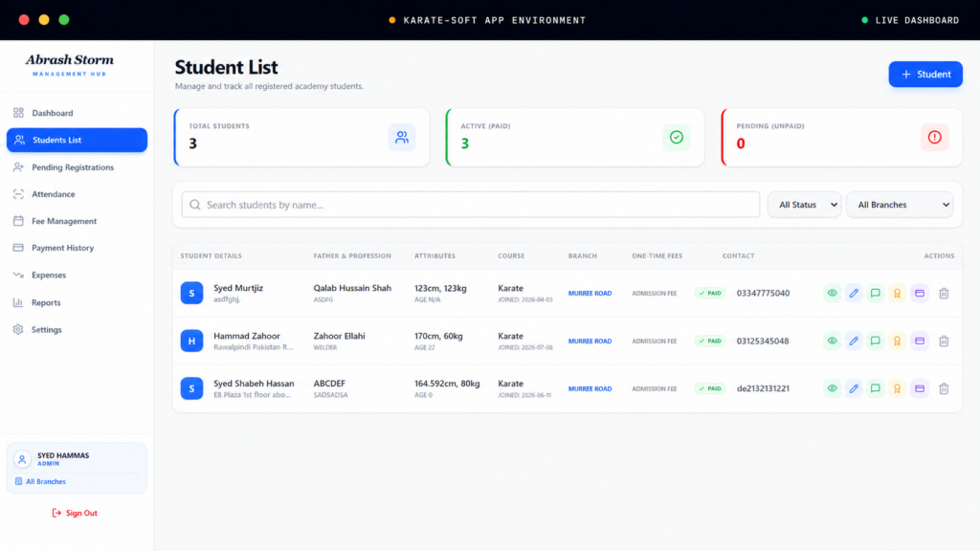View details for Syed Shabeh Hassan (eye icon)
Viewport: 980px width, 551px height.
832,388
